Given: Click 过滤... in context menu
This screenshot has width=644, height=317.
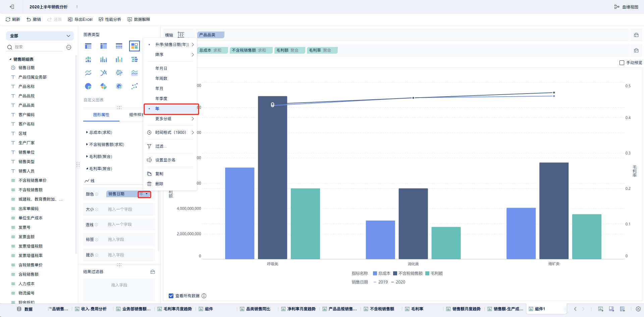Looking at the screenshot, I should coord(170,146).
